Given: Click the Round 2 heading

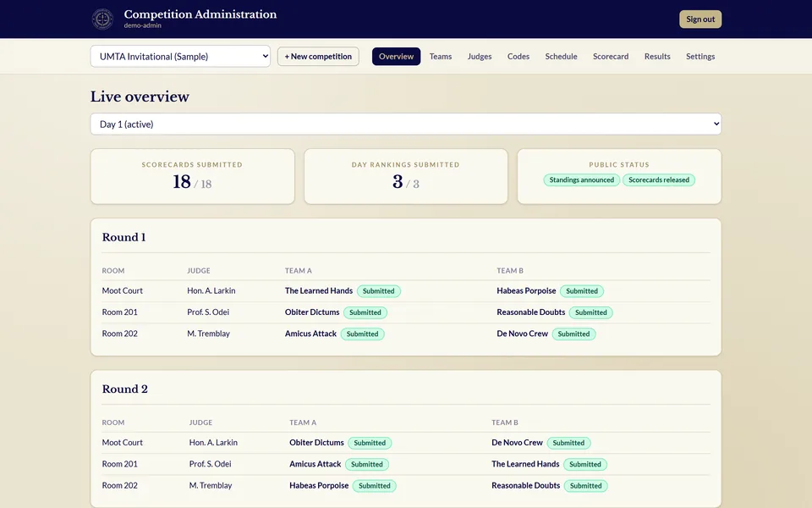Looking at the screenshot, I should 125,389.
